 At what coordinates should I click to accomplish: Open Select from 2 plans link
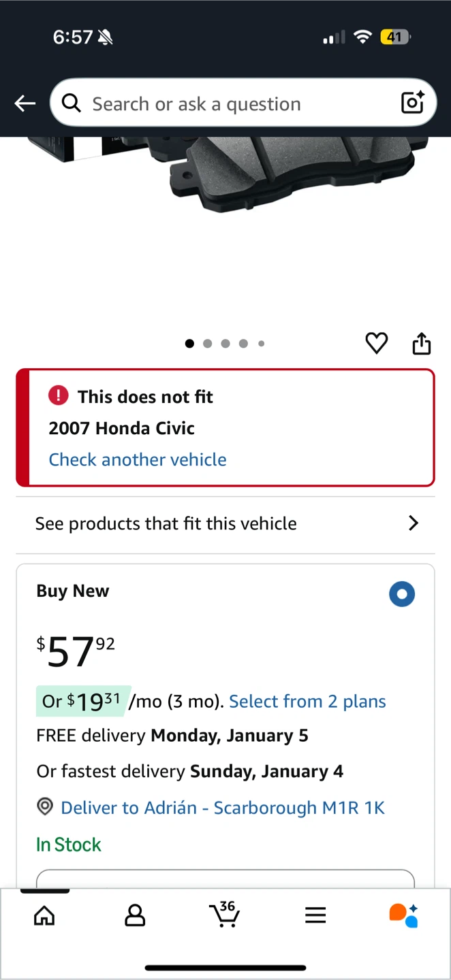coord(307,702)
